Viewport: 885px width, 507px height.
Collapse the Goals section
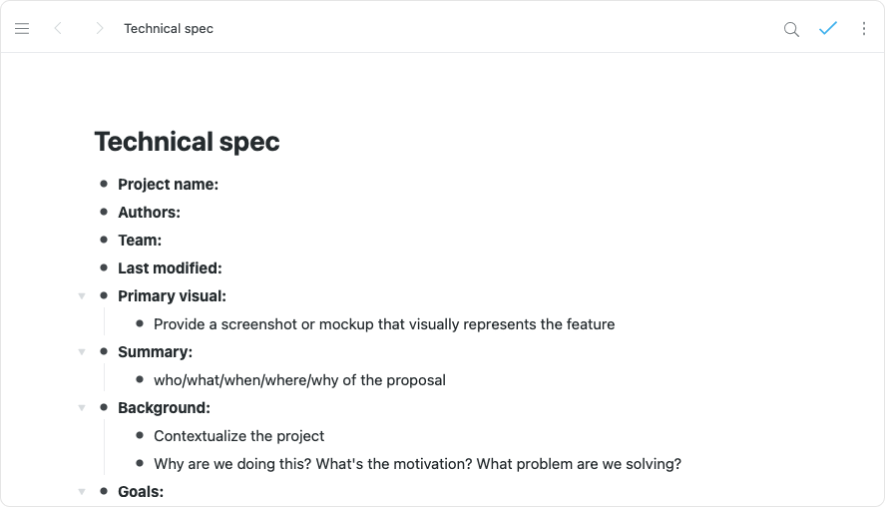pos(82,492)
